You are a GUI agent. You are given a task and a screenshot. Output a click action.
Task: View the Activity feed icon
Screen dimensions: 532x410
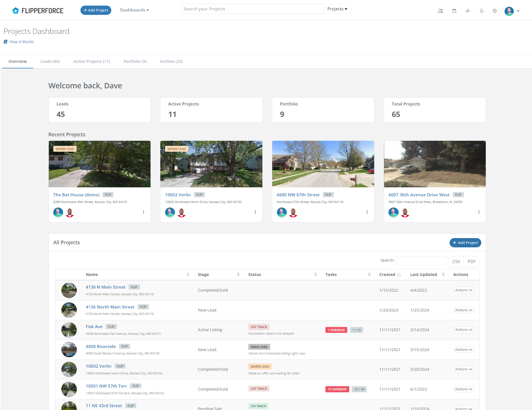(468, 11)
